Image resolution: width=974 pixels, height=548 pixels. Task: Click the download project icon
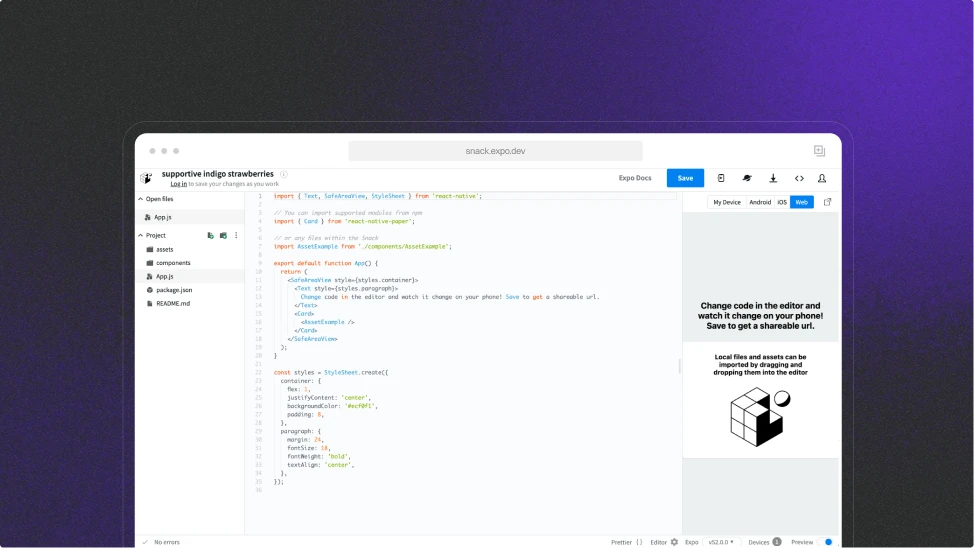(x=773, y=178)
